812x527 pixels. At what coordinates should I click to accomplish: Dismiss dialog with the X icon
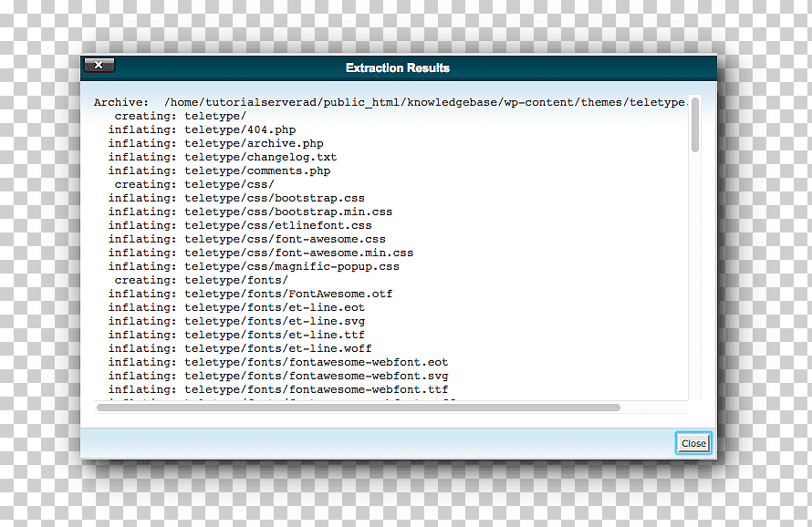[99, 66]
